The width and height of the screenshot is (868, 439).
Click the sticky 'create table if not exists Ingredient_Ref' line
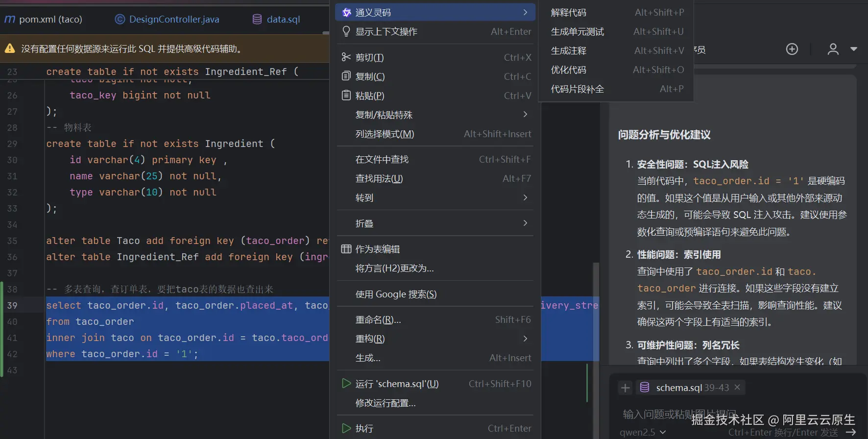[172, 72]
